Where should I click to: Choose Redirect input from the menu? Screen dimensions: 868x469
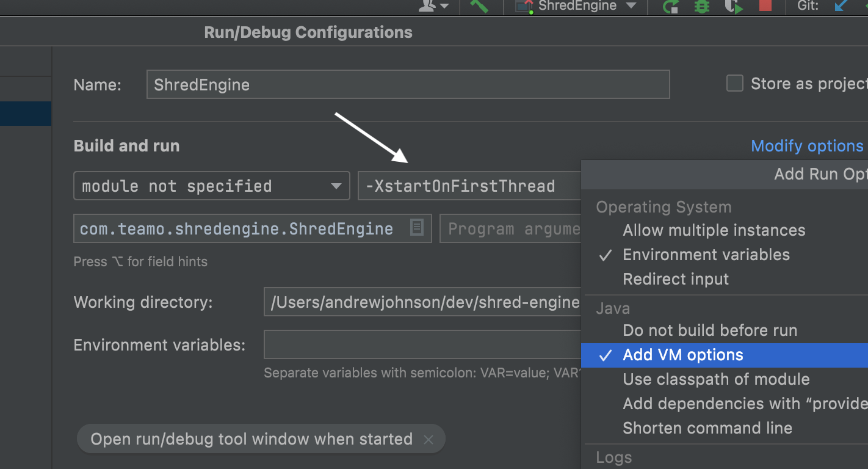point(726,279)
